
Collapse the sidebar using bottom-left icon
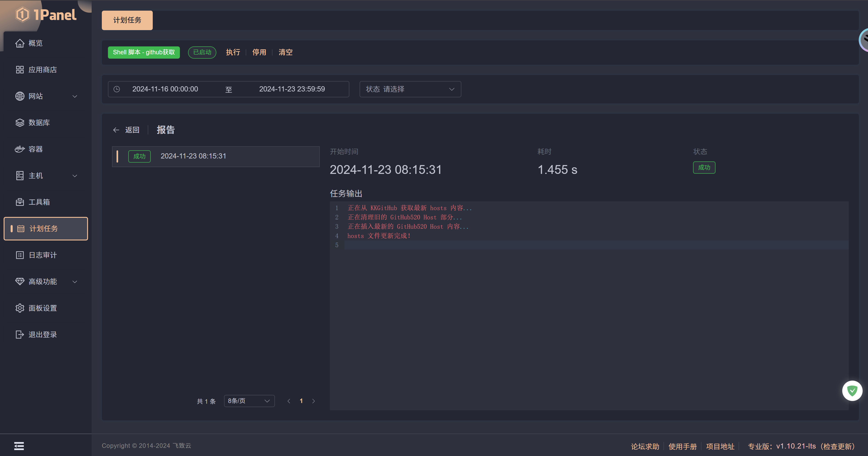(19, 446)
